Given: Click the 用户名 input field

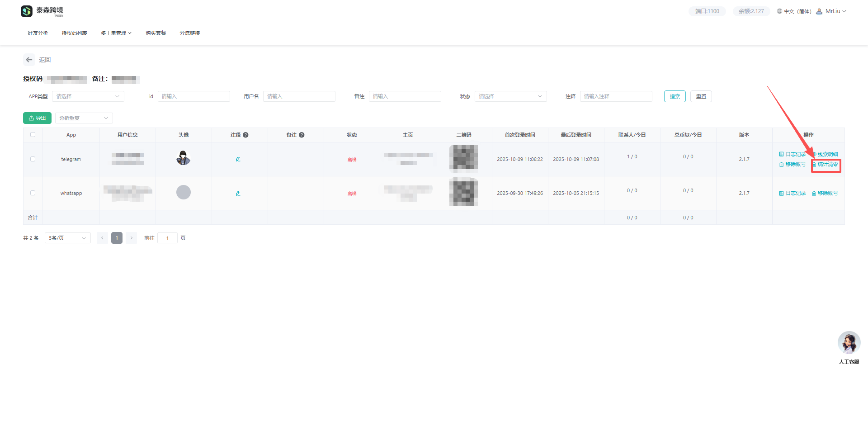Looking at the screenshot, I should tap(299, 96).
